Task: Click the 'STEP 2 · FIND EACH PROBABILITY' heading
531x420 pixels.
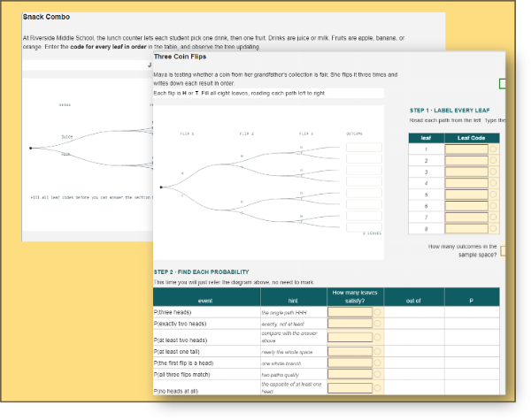Action: 201,272
